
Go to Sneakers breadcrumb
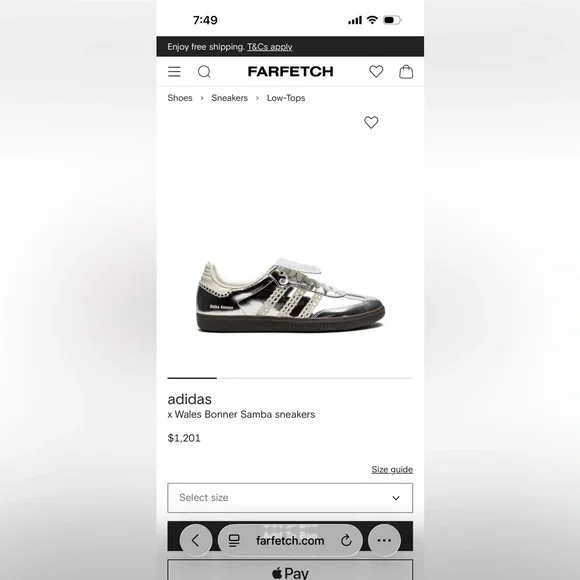coord(229,98)
